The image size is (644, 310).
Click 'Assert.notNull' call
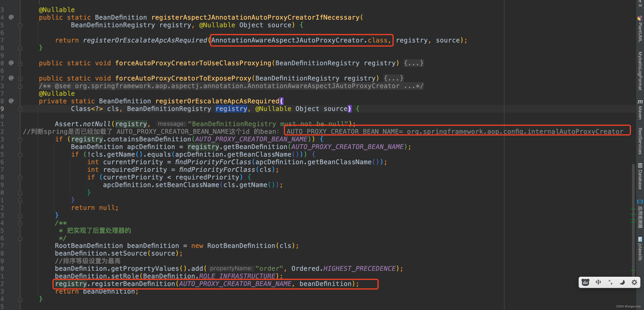[83, 124]
